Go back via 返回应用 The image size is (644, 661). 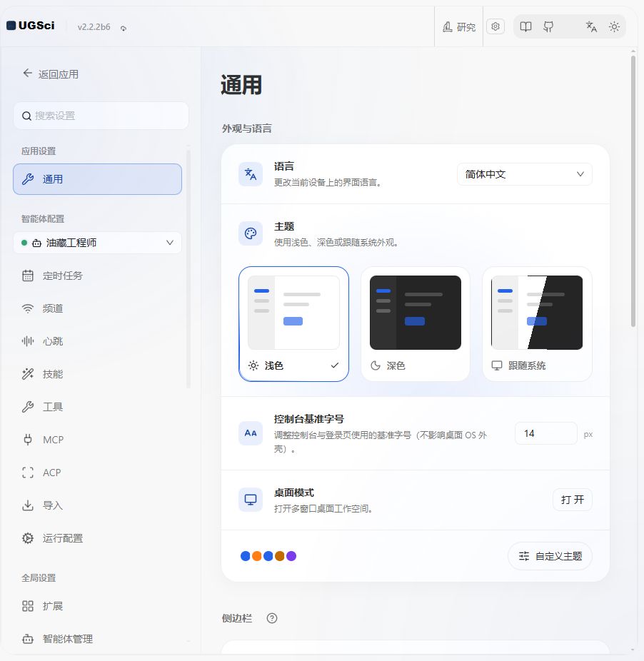(51, 74)
